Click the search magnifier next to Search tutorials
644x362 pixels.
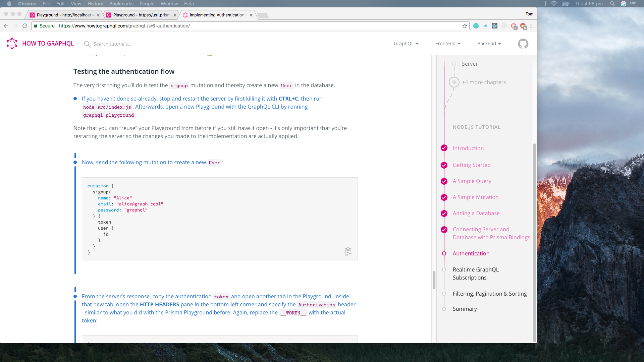click(x=87, y=44)
